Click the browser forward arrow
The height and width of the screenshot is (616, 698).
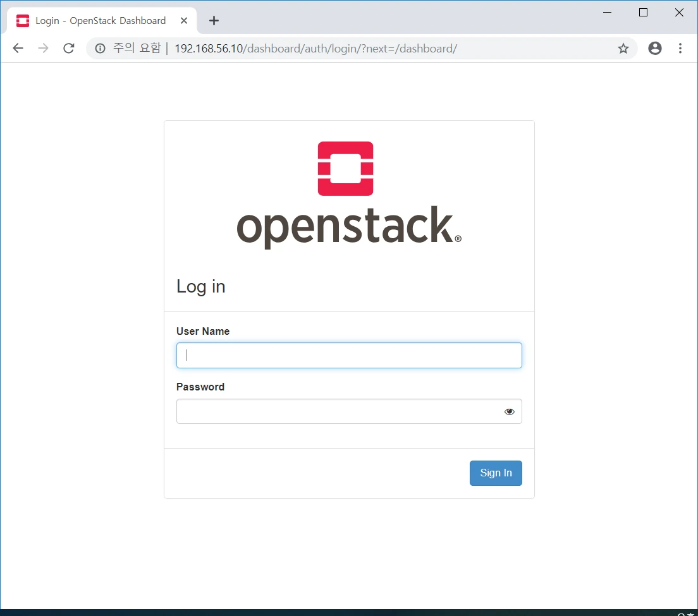click(43, 48)
